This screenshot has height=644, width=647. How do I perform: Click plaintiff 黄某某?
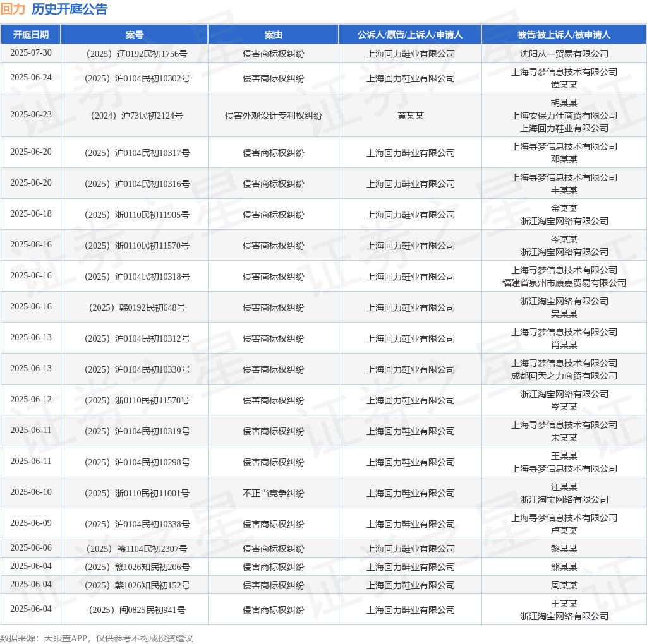[x=411, y=116]
